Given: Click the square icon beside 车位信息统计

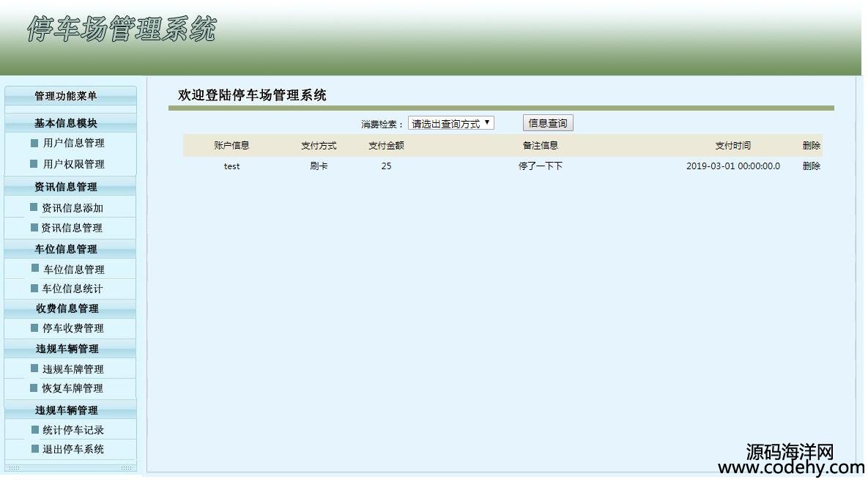Looking at the screenshot, I should click(x=34, y=289).
